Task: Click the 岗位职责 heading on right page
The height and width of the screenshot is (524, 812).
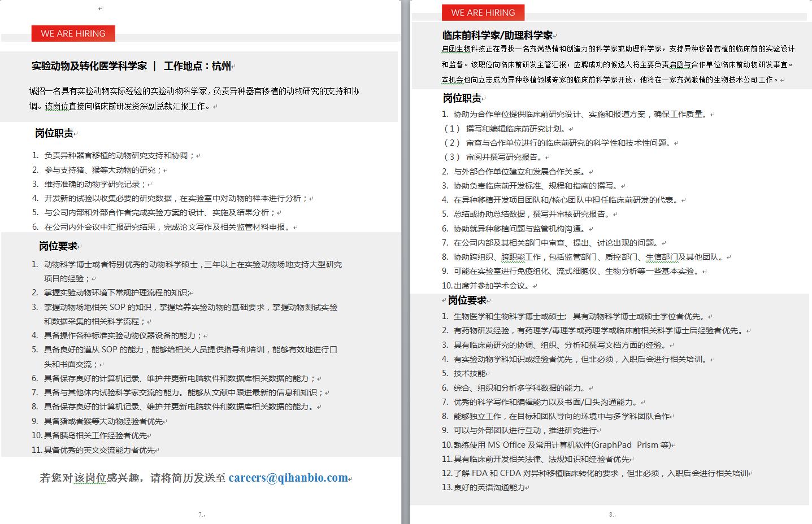Action: [x=462, y=98]
